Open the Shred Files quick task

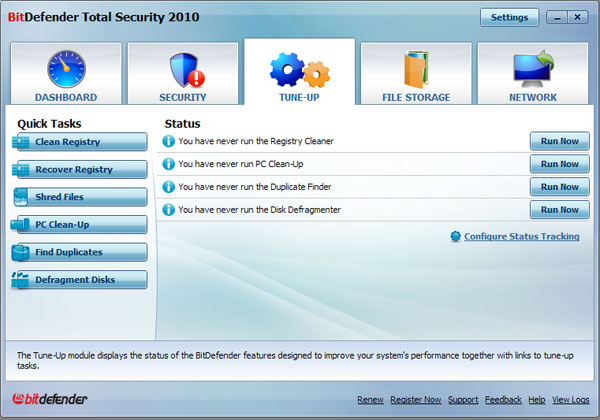click(80, 197)
